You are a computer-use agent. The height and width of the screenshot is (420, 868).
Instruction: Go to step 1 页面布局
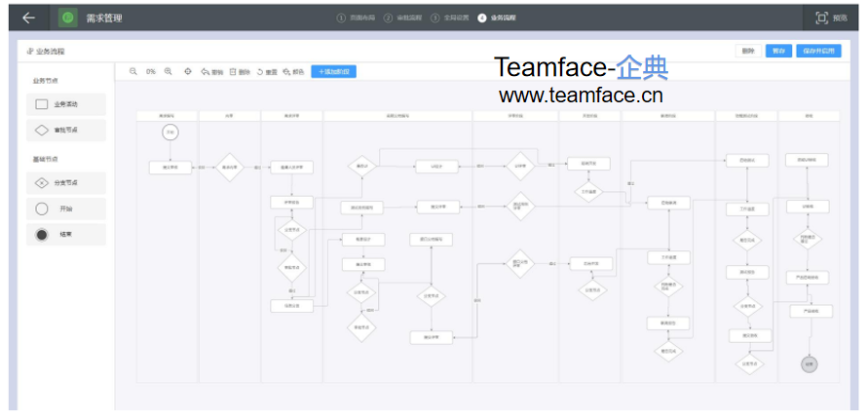(356, 18)
